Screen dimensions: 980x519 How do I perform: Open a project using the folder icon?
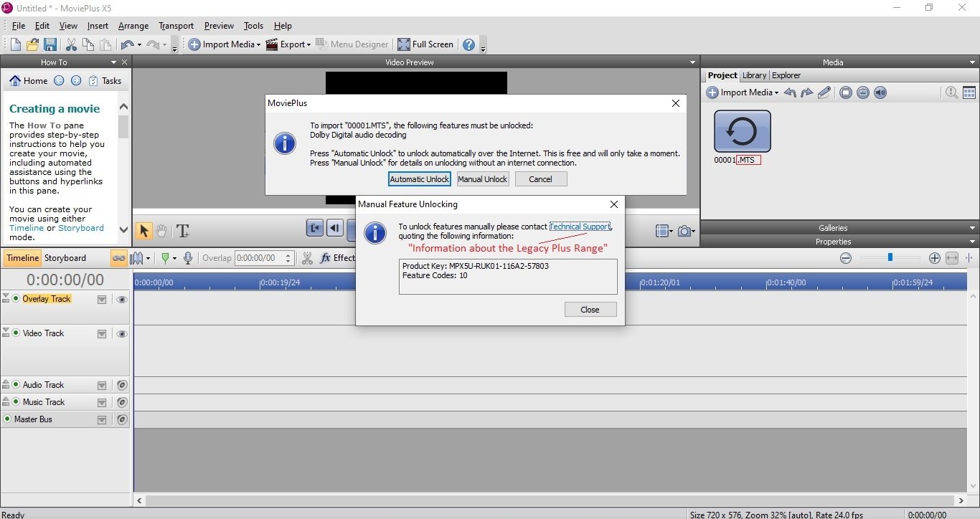click(x=33, y=44)
